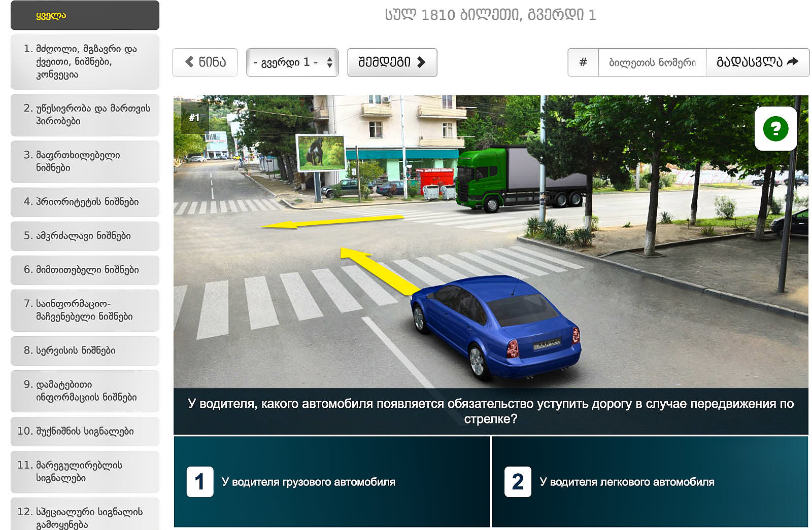Open the გვერდი 1 page dropdown
This screenshot has width=812, height=530.
[292, 62]
